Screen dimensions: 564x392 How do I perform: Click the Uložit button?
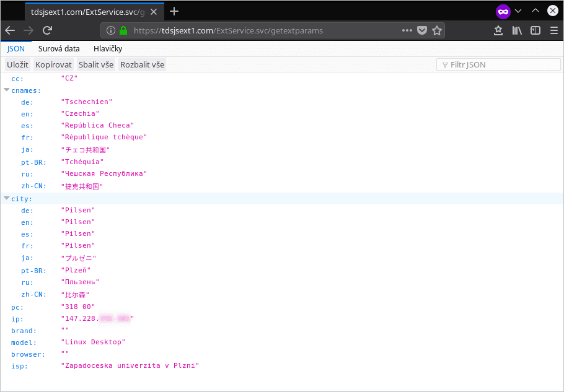coord(17,64)
